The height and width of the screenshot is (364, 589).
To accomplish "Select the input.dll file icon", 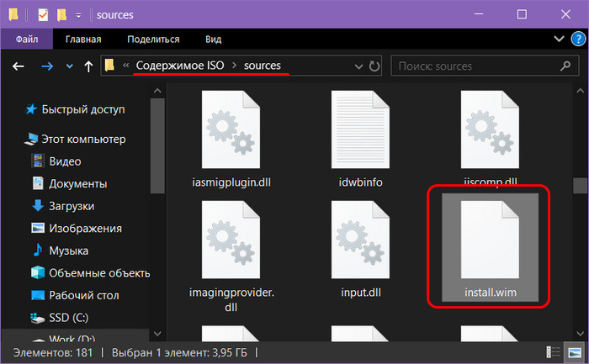I will click(x=360, y=240).
